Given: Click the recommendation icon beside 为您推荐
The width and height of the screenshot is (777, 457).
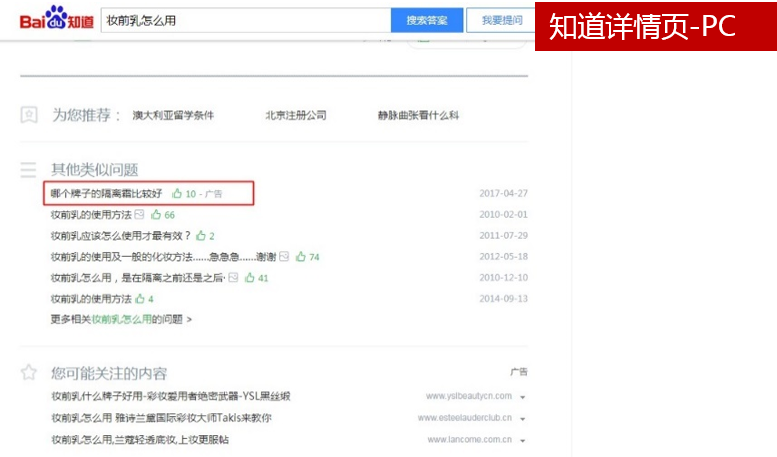Looking at the screenshot, I should 29,114.
